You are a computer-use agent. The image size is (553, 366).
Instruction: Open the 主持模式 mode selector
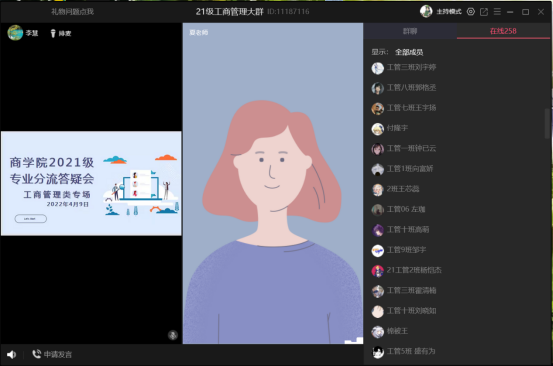coord(449,12)
